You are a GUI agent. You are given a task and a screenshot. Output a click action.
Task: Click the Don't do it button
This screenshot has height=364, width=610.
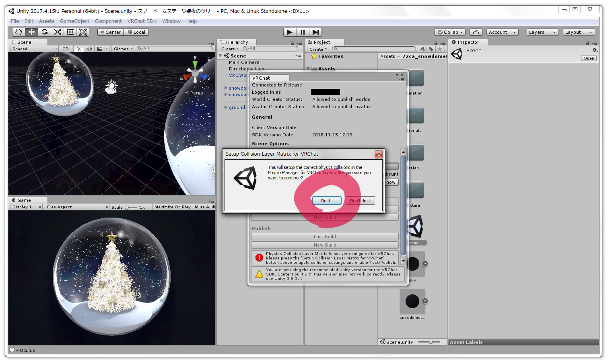pos(360,201)
